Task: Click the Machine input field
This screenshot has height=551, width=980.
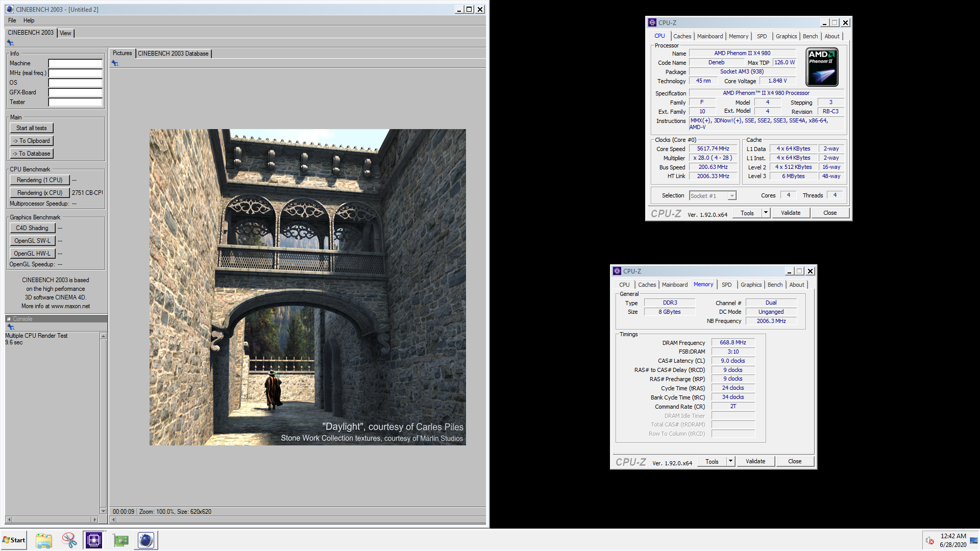Action: pyautogui.click(x=76, y=63)
